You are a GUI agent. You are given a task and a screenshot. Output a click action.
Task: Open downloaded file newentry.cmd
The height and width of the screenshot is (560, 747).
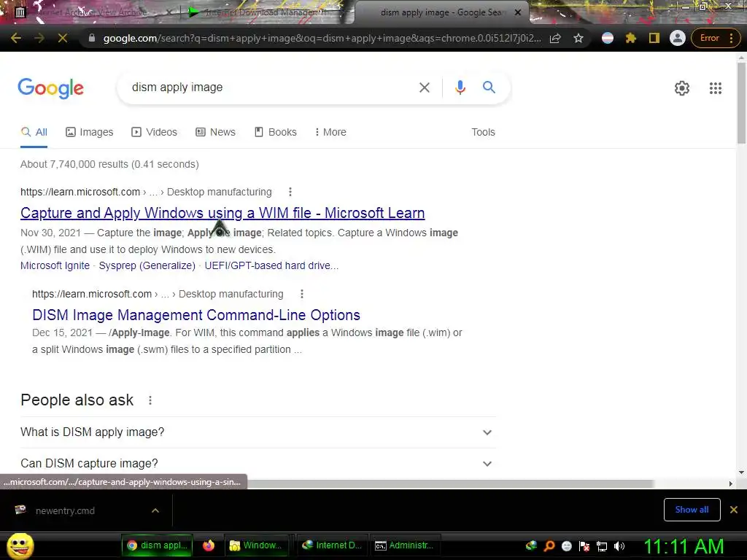(x=65, y=511)
